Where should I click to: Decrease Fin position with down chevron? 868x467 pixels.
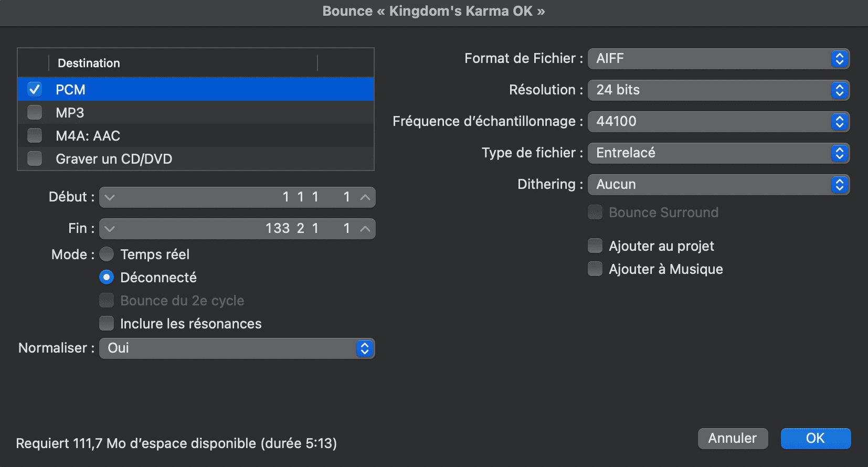pos(110,229)
